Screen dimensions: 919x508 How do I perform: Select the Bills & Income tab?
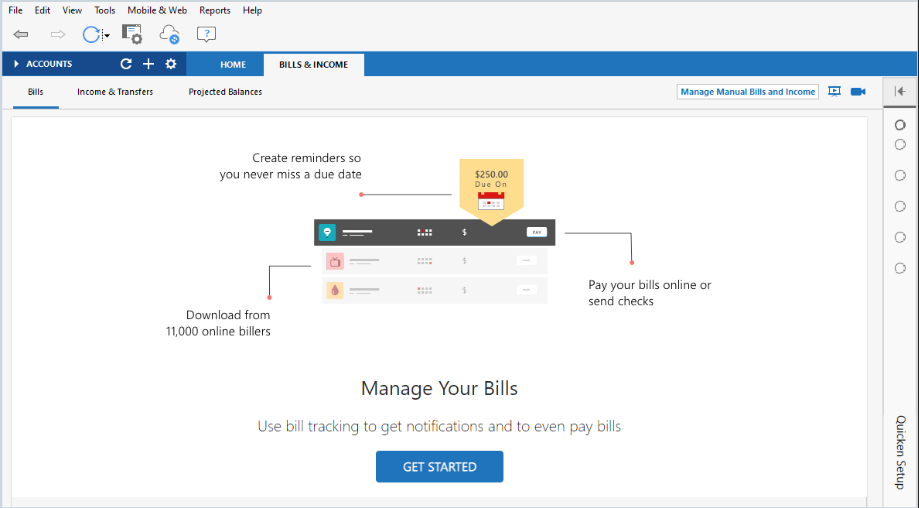point(314,64)
